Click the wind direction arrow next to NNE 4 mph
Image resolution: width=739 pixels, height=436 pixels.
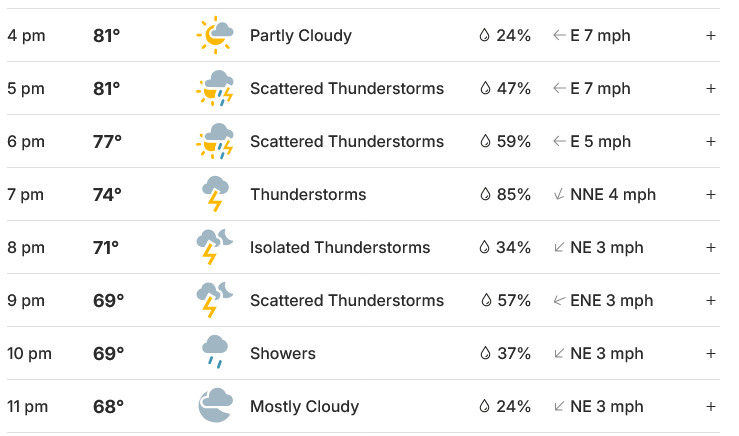click(x=559, y=194)
